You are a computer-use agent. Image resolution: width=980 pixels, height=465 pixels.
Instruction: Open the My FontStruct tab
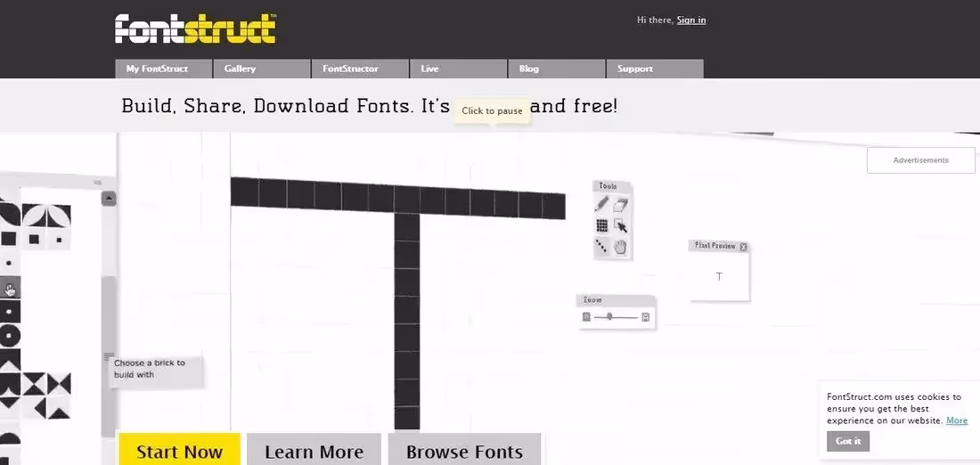coord(163,69)
